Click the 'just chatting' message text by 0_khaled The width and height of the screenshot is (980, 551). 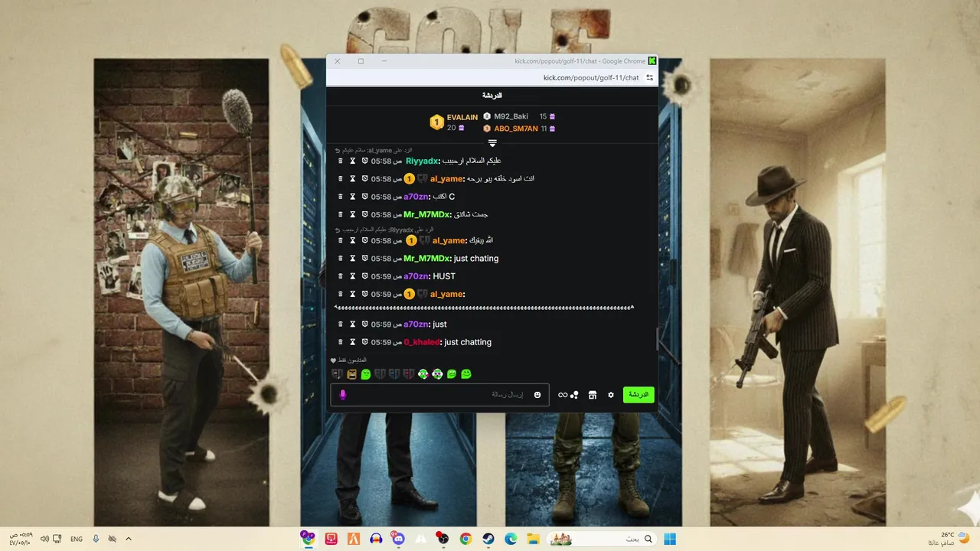point(468,342)
